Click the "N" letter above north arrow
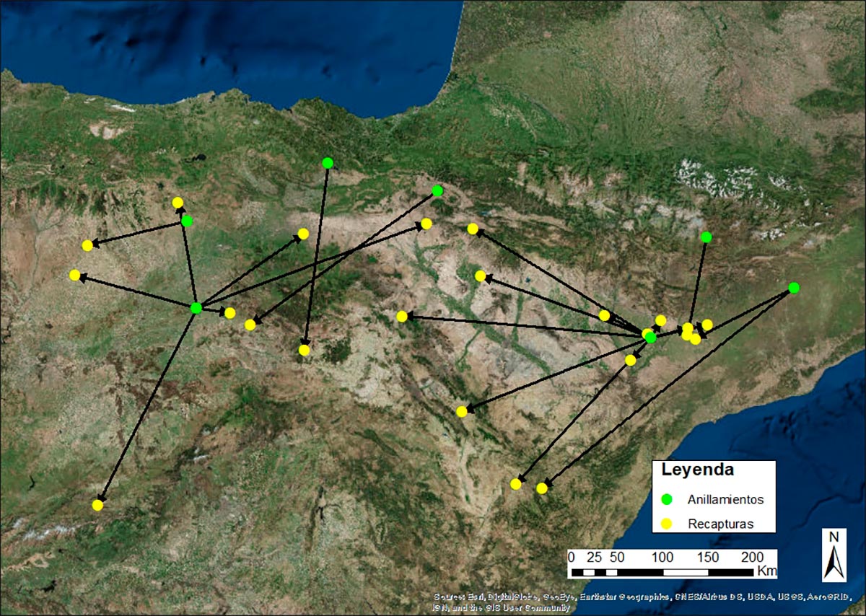The height and width of the screenshot is (616, 866). tap(834, 537)
